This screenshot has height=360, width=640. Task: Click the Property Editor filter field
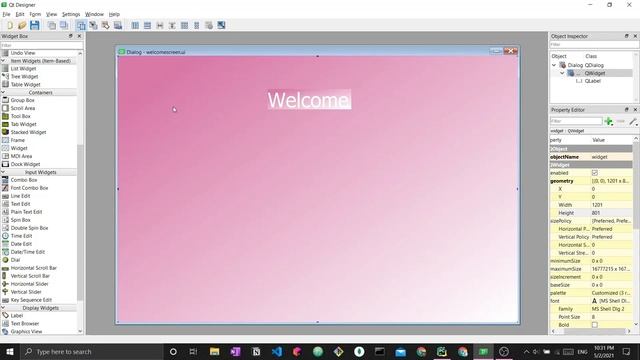pyautogui.click(x=576, y=121)
